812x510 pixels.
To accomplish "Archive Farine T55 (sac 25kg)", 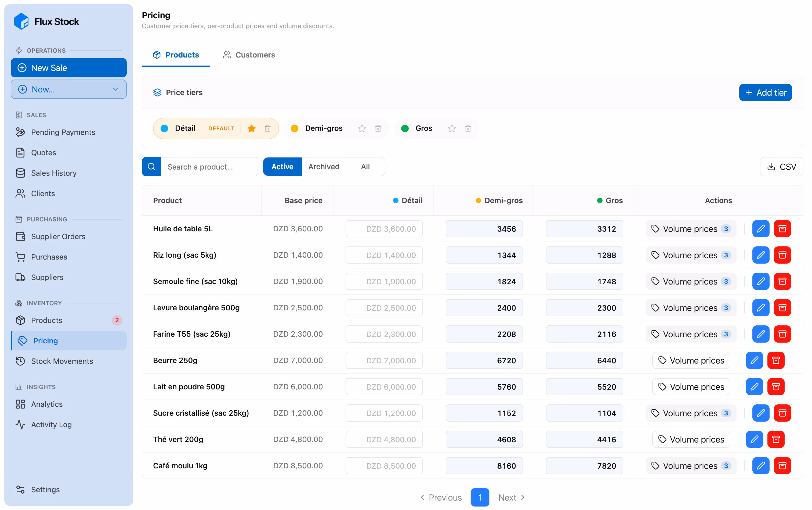I will coord(782,334).
